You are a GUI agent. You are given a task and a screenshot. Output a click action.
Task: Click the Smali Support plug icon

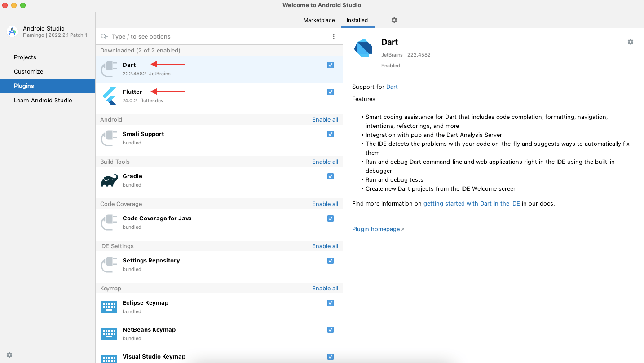coord(109,138)
